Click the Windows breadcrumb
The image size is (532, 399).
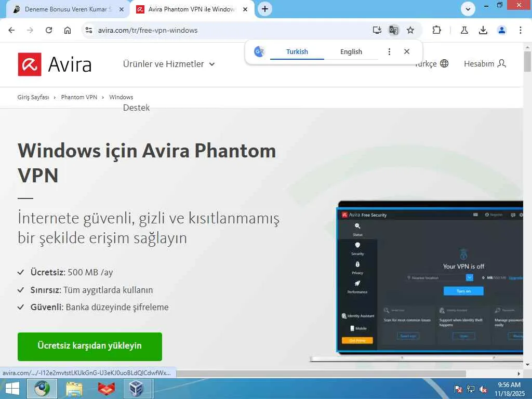pyautogui.click(x=121, y=97)
